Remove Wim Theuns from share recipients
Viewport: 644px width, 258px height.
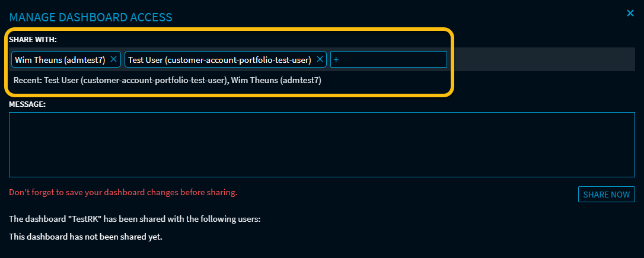click(113, 59)
